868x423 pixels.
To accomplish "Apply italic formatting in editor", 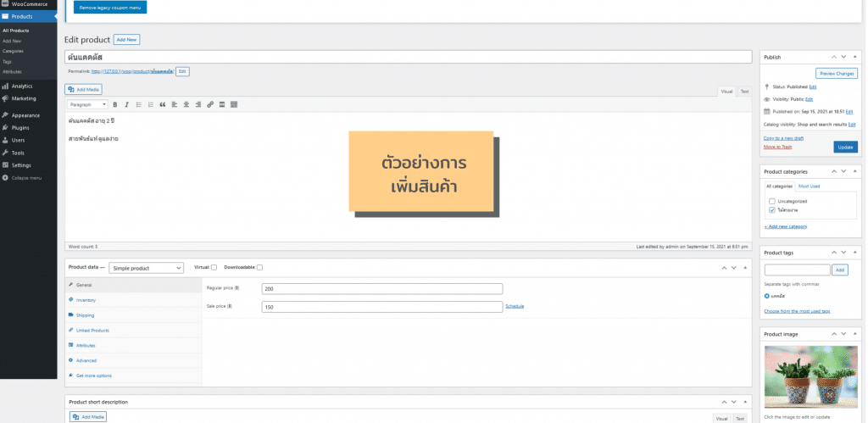I will pos(126,104).
